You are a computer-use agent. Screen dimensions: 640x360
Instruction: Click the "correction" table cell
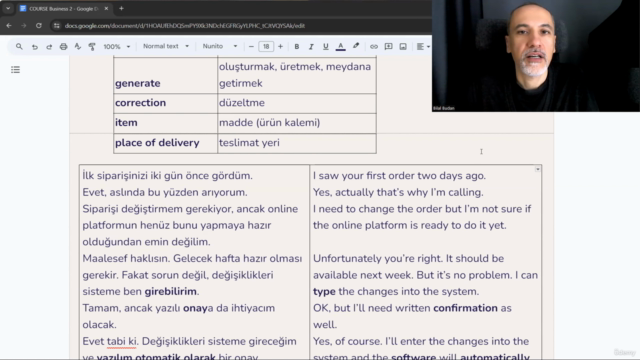pos(165,103)
